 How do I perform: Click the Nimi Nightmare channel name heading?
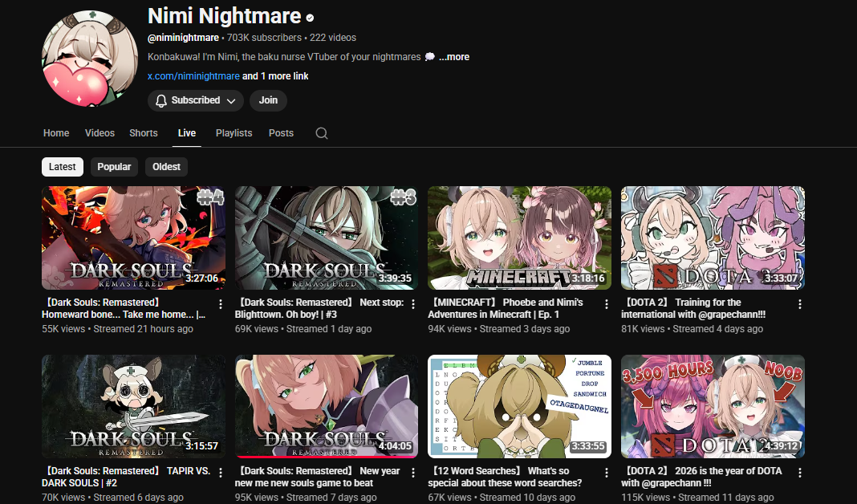(x=225, y=16)
